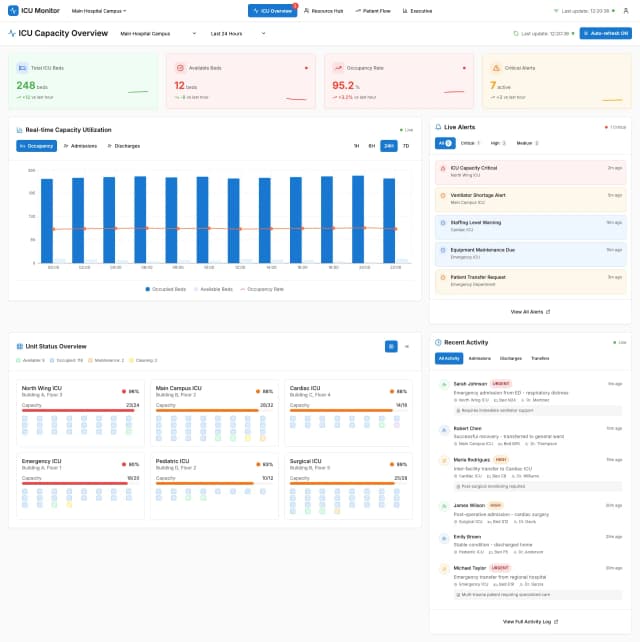The height and width of the screenshot is (642, 640).
Task: Click the Live Alerts bell icon
Action: tap(438, 127)
